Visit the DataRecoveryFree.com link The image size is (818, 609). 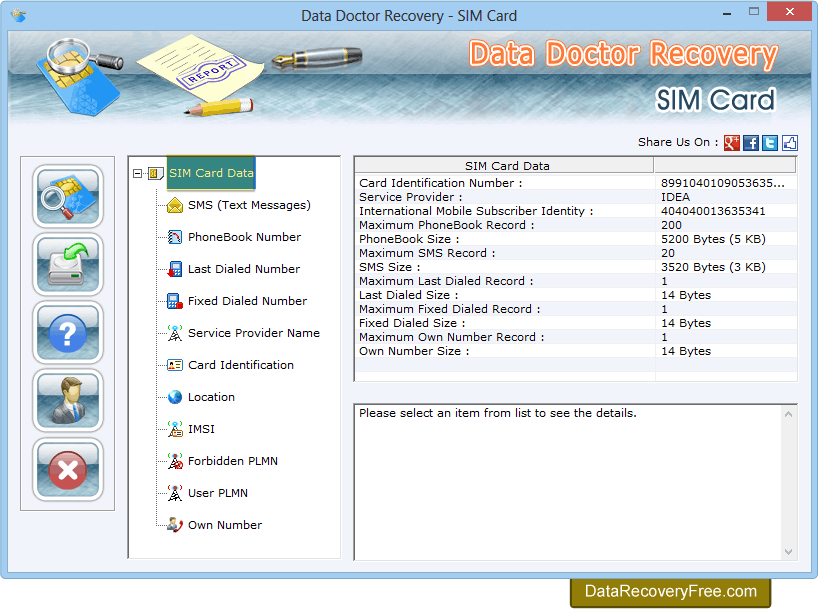(670, 591)
